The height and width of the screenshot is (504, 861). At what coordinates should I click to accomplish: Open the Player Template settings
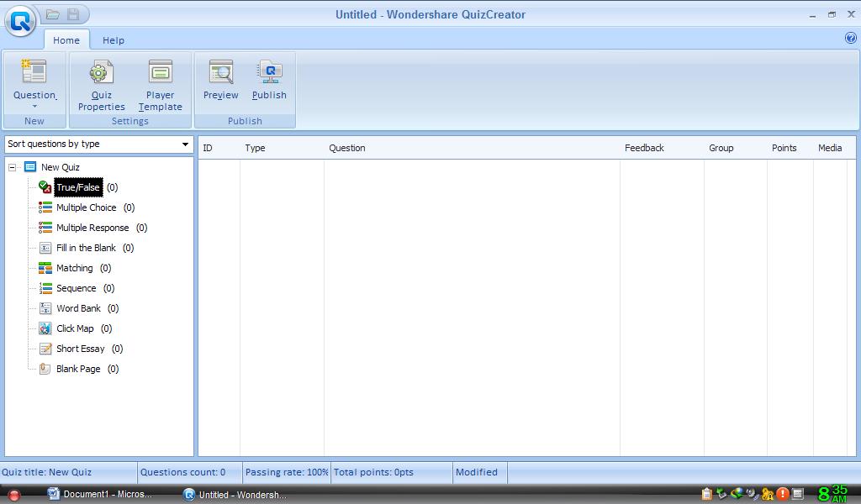point(161,86)
